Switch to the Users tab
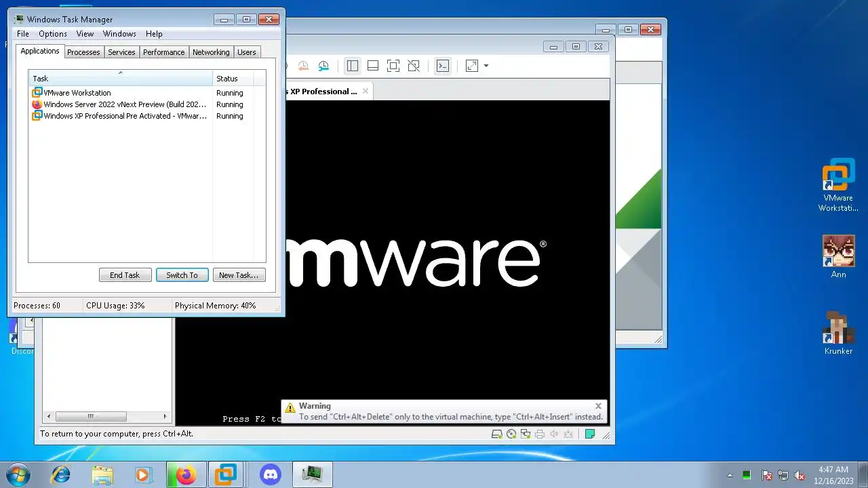The height and width of the screenshot is (488, 868). click(247, 52)
